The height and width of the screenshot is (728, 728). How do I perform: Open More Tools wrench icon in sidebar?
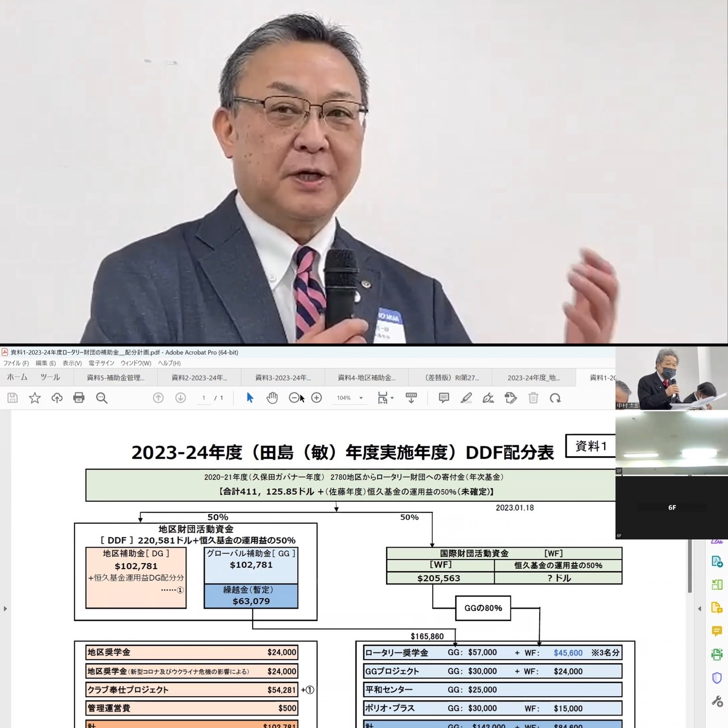tap(717, 701)
